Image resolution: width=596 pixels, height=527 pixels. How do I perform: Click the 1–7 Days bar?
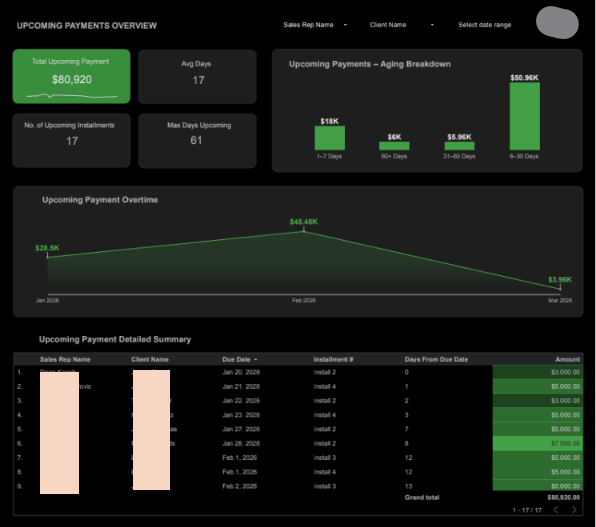coord(330,138)
